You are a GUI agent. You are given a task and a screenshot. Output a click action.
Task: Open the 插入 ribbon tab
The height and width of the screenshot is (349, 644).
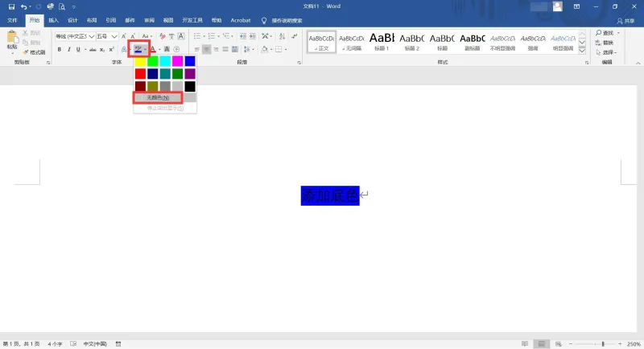click(x=53, y=20)
